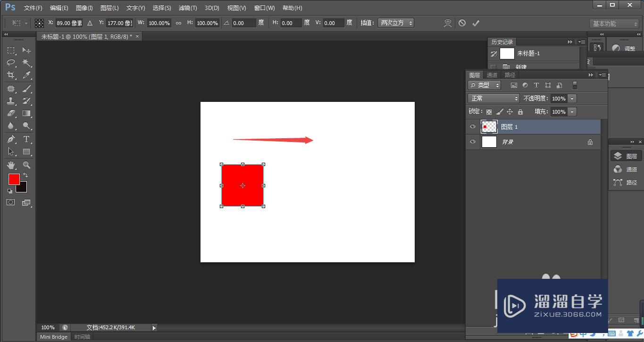This screenshot has height=342, width=644.
Task: Open the Mini Bridge tab
Action: pos(54,337)
